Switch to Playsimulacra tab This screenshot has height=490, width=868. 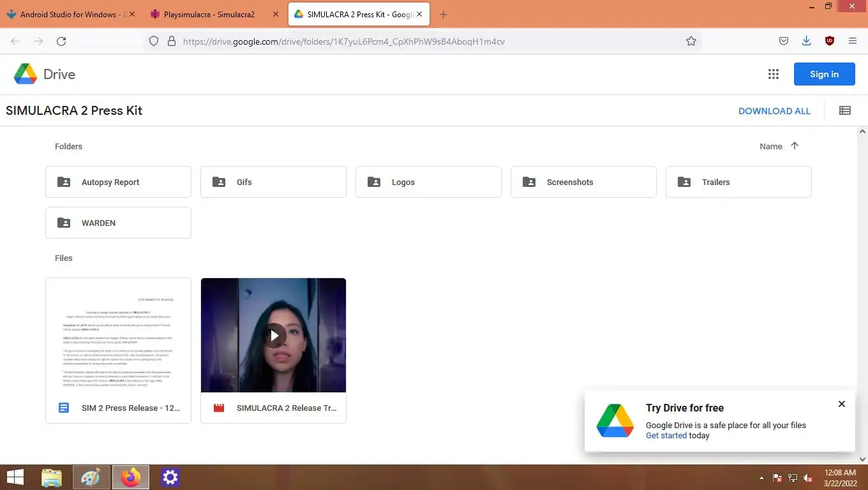214,14
